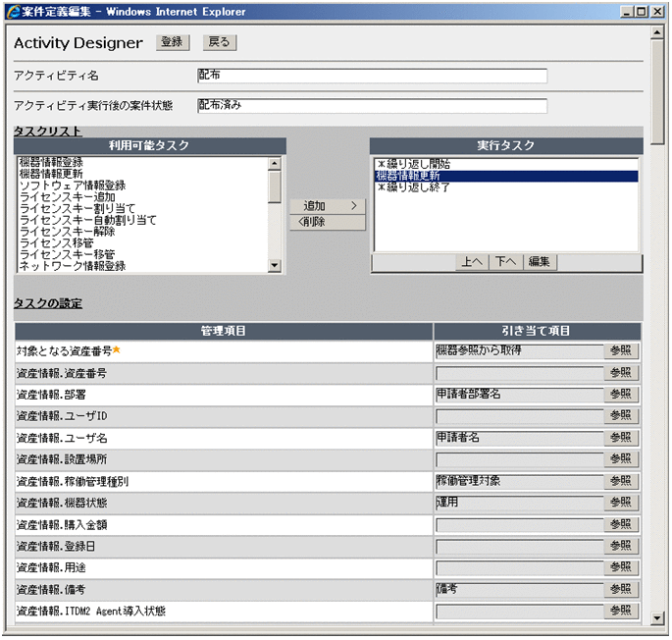672x640 pixels.
Task: Click 参照 for 資産情報.稼働管理種別
Action: click(621, 481)
